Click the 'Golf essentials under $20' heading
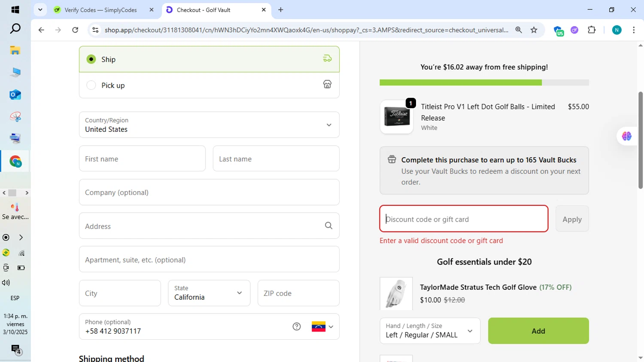The height and width of the screenshot is (362, 644). point(484,262)
